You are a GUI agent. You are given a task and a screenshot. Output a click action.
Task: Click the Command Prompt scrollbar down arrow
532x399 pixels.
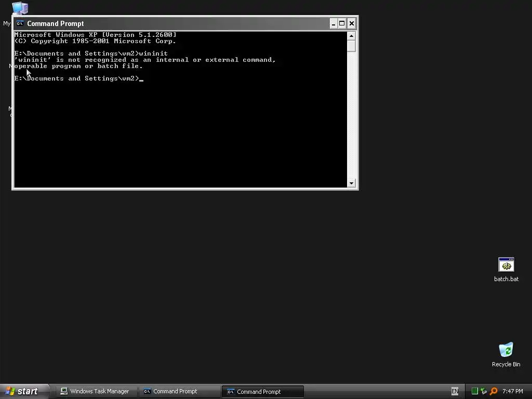coord(351,183)
